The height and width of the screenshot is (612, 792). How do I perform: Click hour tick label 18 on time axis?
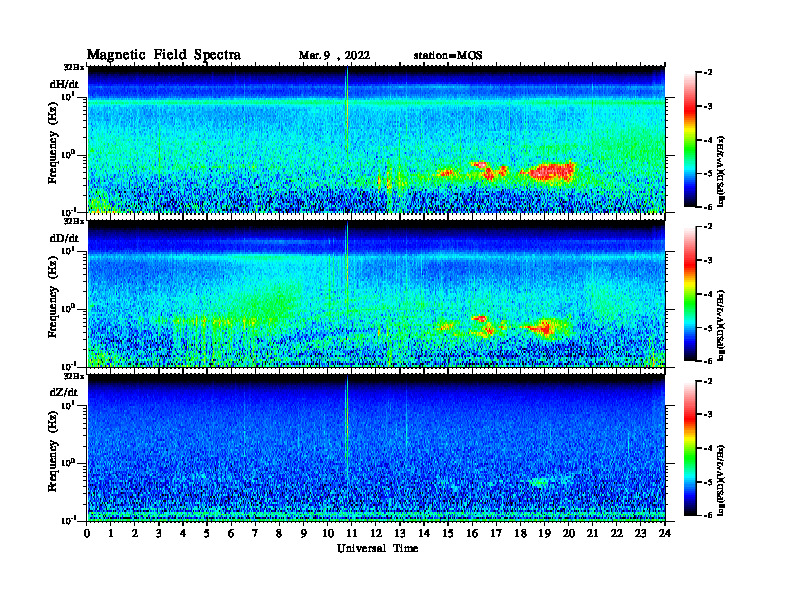[x=520, y=534]
